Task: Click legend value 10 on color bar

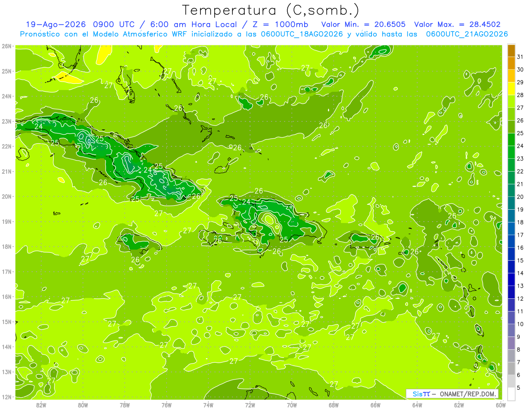Action: tap(520, 324)
